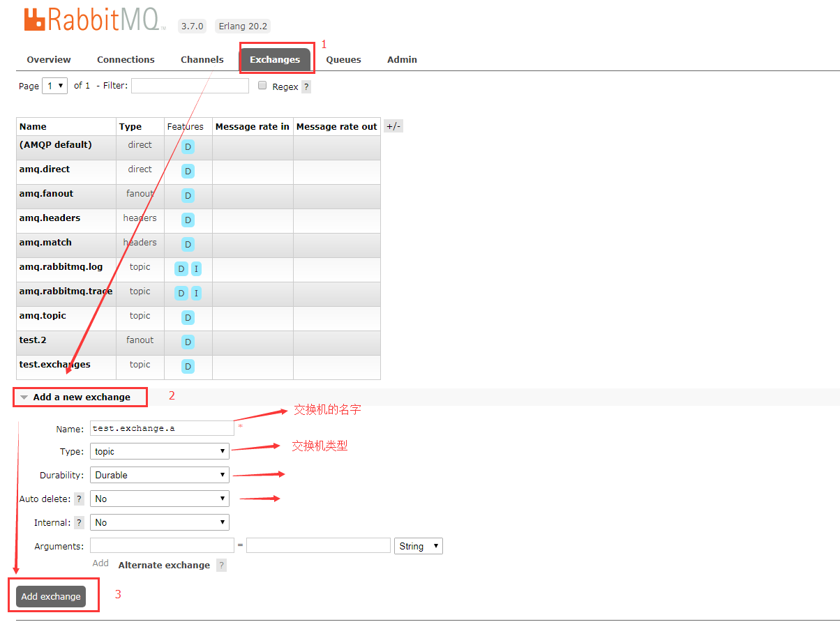Click the I feature badge for amq.rabbitmq.trace
Image resolution: width=840 pixels, height=622 pixels.
coord(196,294)
